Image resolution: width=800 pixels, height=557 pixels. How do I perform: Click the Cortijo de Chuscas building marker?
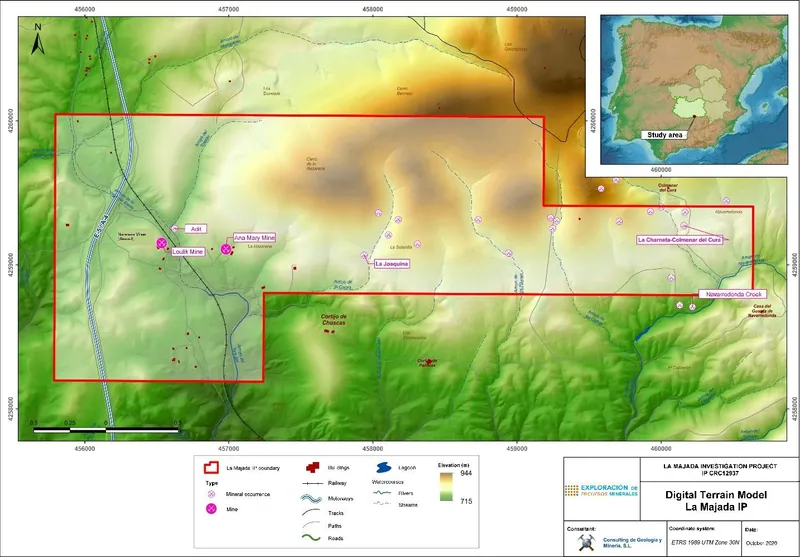click(330, 332)
